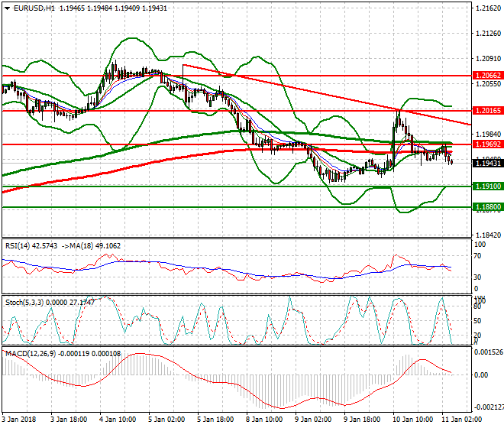Click the current price label 1.19431
504x428 pixels.
pyautogui.click(x=487, y=163)
